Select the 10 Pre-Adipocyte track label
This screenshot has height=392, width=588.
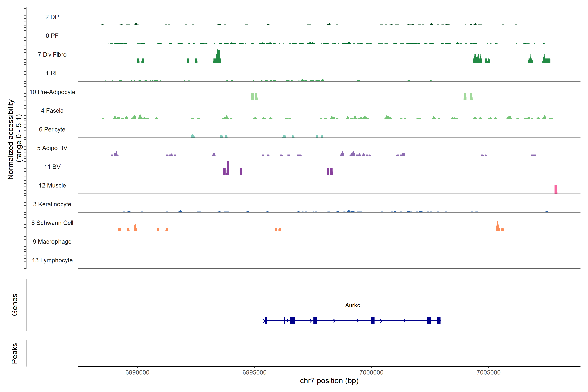click(52, 92)
